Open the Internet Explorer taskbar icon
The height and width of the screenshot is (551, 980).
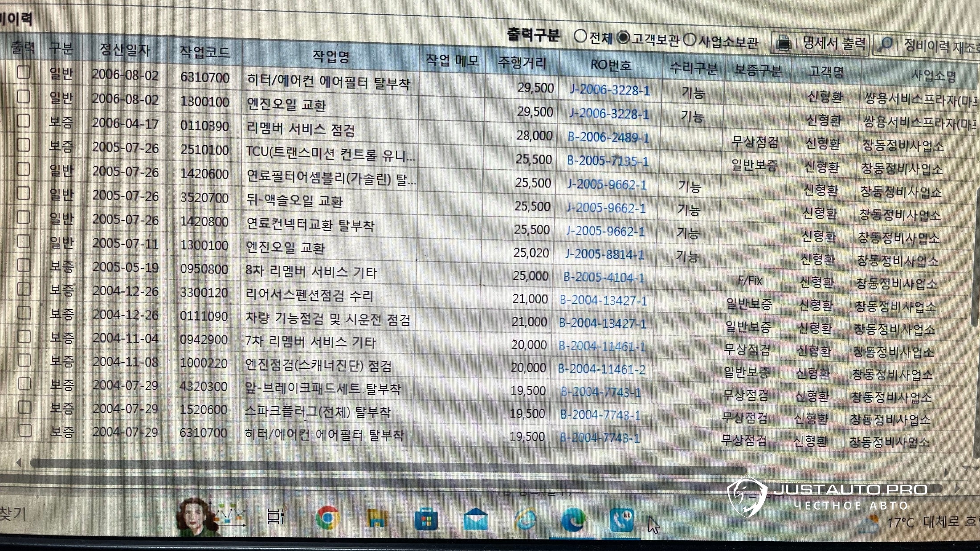tap(525, 520)
